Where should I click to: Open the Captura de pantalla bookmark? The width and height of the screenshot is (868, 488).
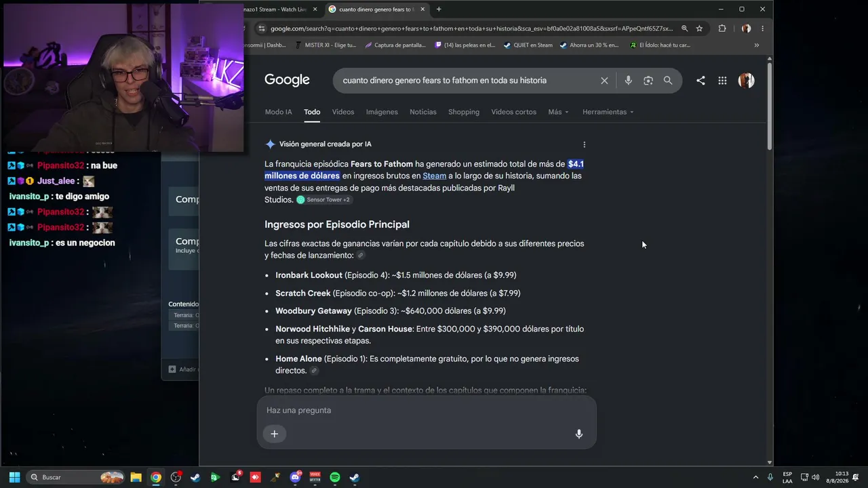coord(395,45)
